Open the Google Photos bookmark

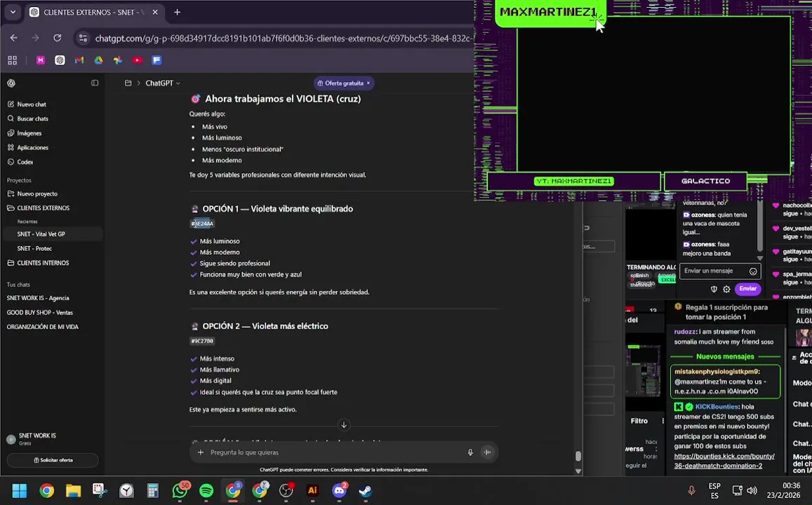tap(118, 60)
